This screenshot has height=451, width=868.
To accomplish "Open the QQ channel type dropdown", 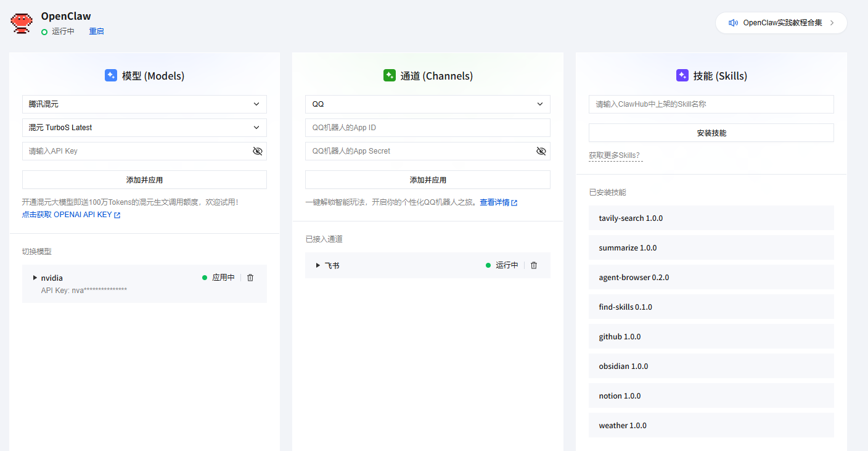I will (x=427, y=104).
